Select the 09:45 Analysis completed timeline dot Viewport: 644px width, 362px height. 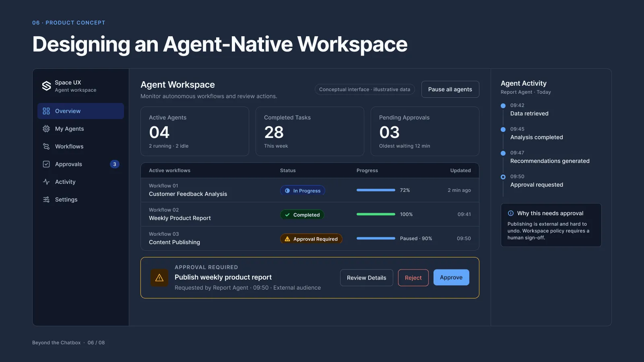click(503, 130)
